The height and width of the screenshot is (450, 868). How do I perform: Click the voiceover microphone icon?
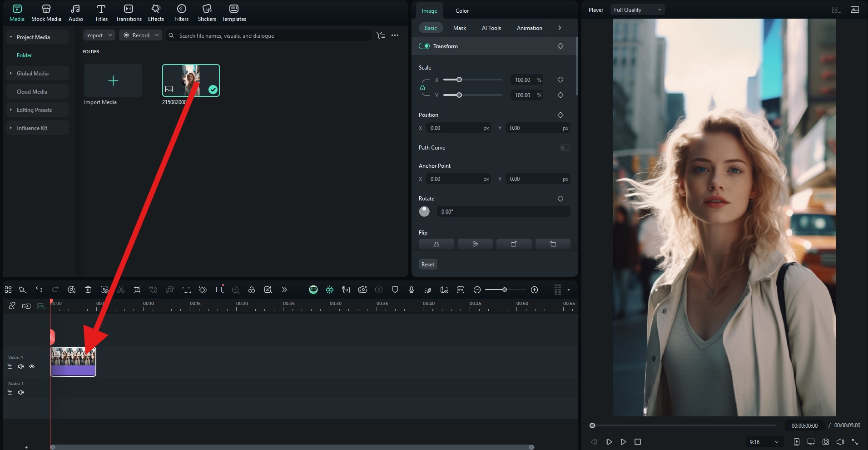(x=412, y=290)
